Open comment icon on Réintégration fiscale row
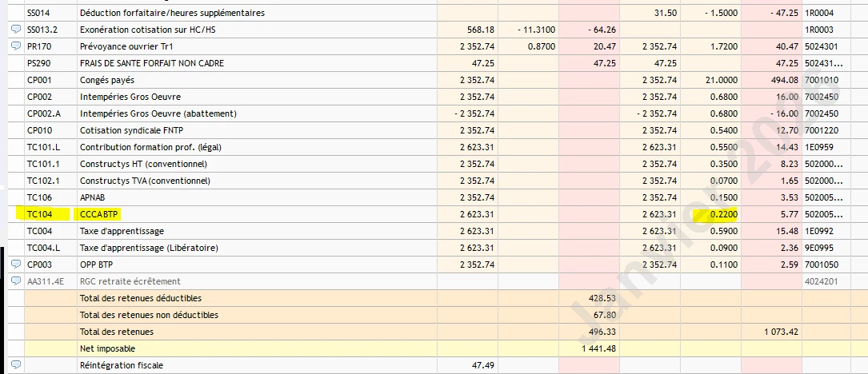Viewport: 868px width, 374px height. pos(16,365)
